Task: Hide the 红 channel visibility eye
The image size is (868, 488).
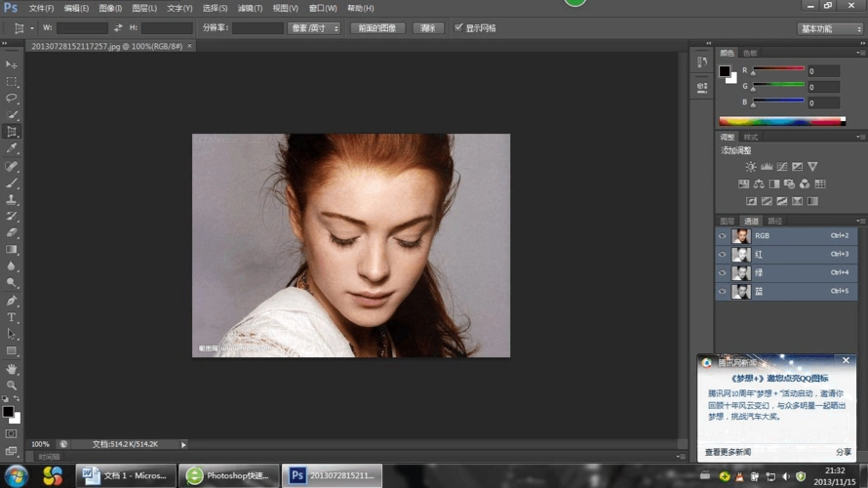Action: 723,254
